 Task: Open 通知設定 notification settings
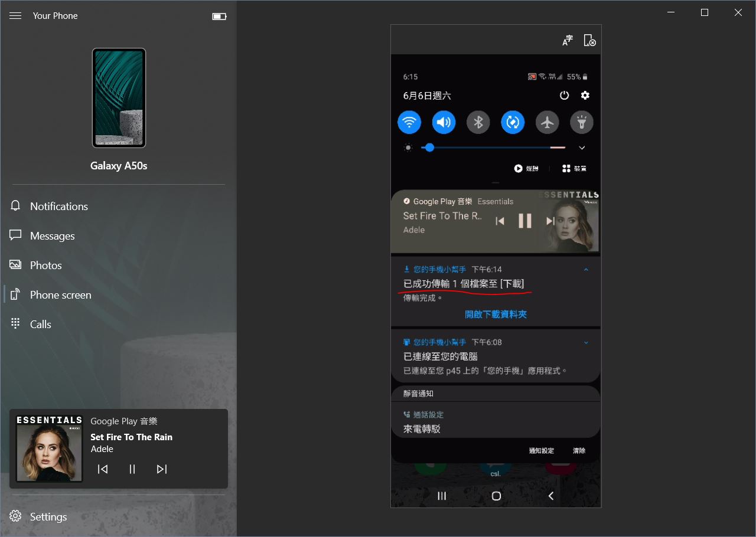pos(542,451)
